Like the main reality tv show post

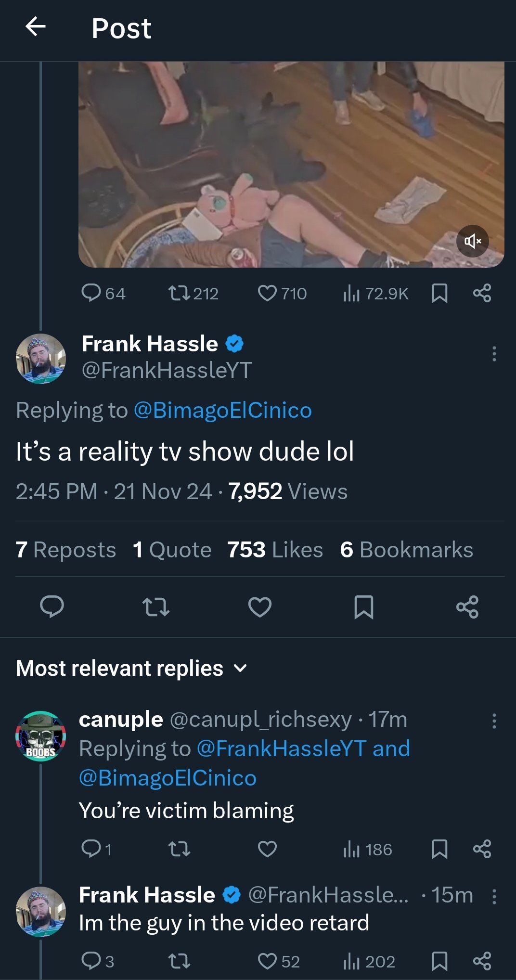tap(260, 606)
